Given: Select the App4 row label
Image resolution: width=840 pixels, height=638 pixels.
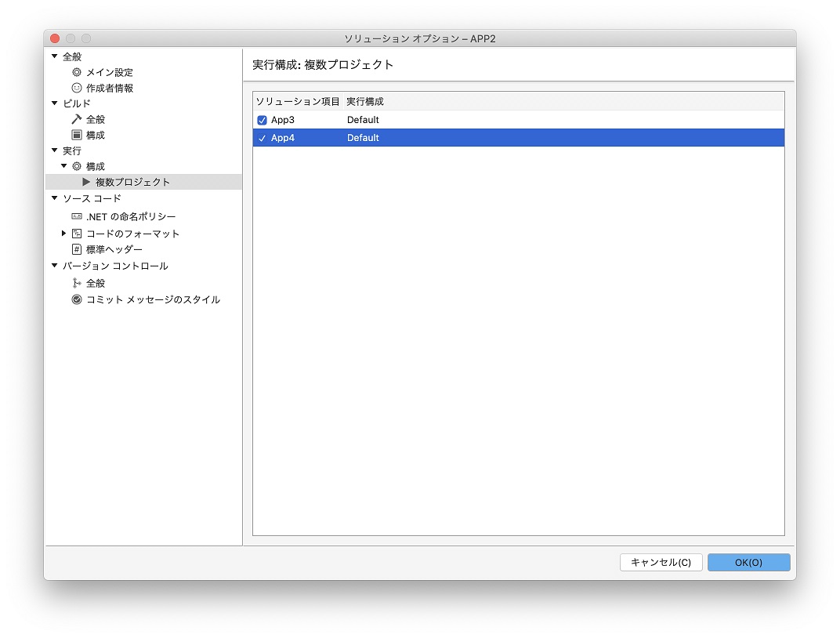Looking at the screenshot, I should click(283, 138).
